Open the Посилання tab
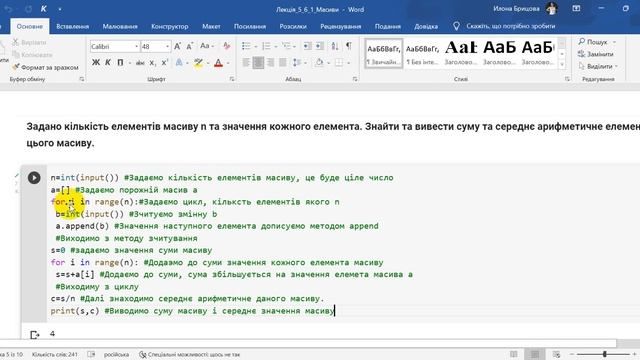640x360 pixels. (x=250, y=26)
